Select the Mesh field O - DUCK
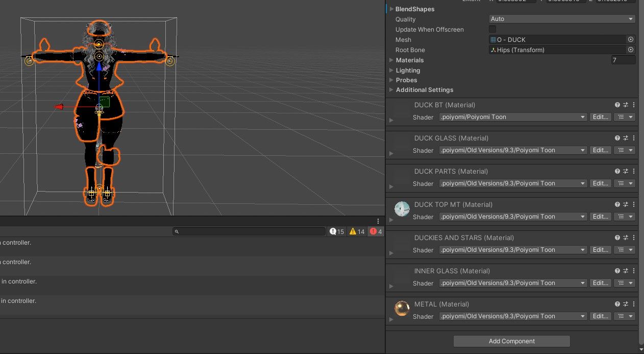644x354 pixels. tap(558, 39)
